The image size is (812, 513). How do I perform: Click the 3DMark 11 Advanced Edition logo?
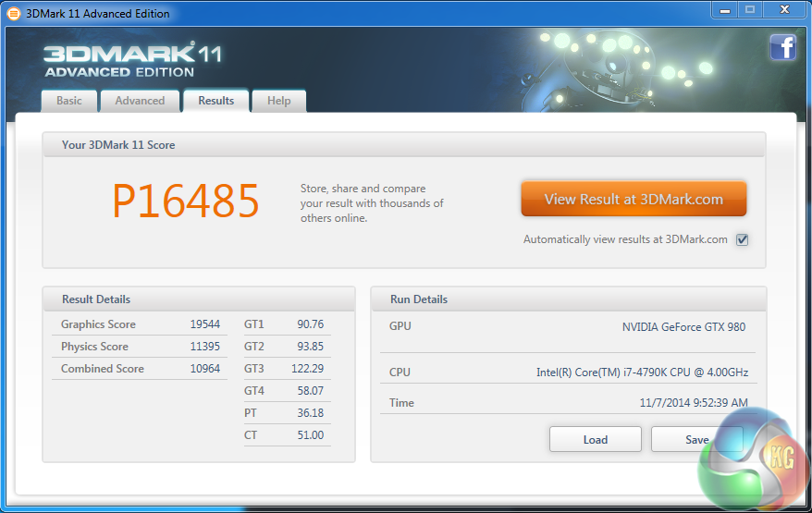pos(132,59)
